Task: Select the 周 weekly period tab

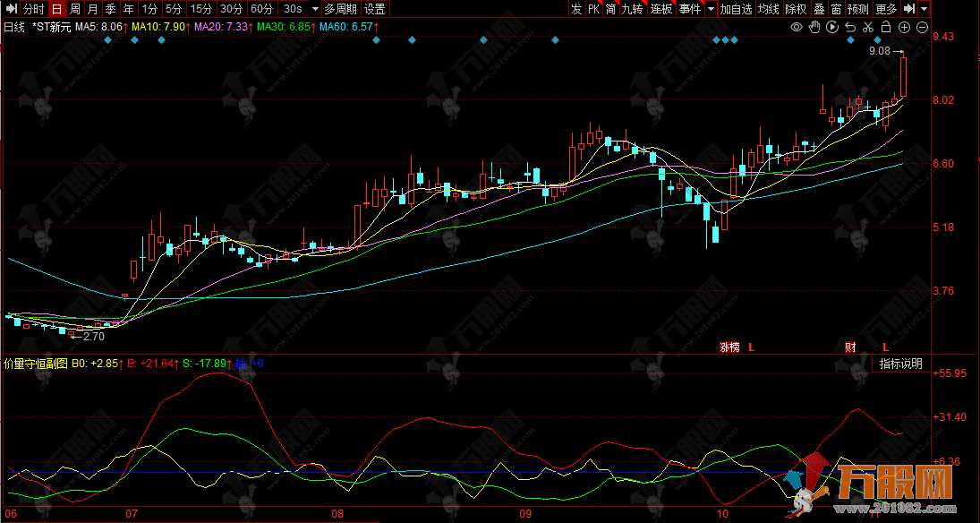Action: (75, 9)
